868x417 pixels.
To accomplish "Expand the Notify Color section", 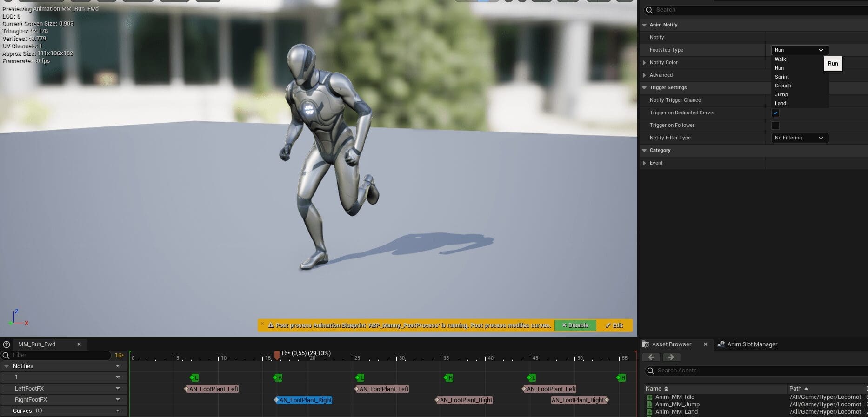I will point(644,63).
